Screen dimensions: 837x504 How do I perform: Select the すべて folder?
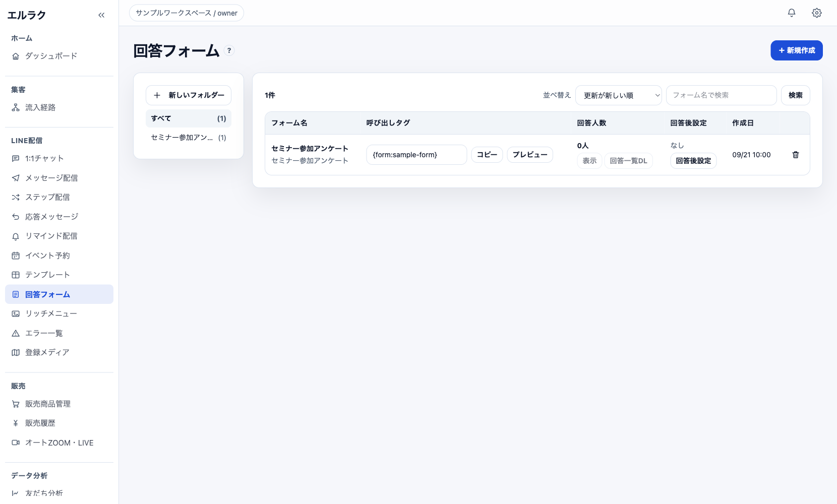pyautogui.click(x=189, y=118)
